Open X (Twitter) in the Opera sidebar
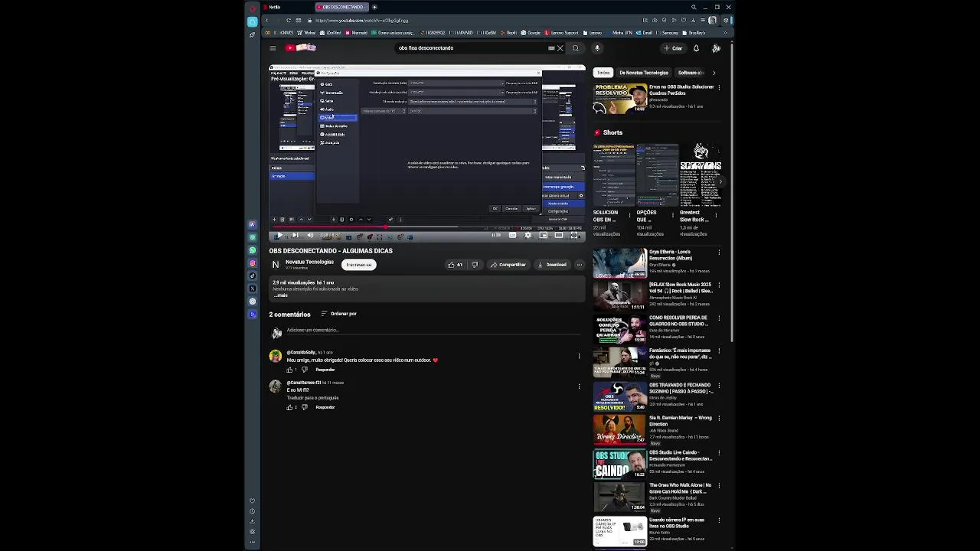 coord(253,289)
